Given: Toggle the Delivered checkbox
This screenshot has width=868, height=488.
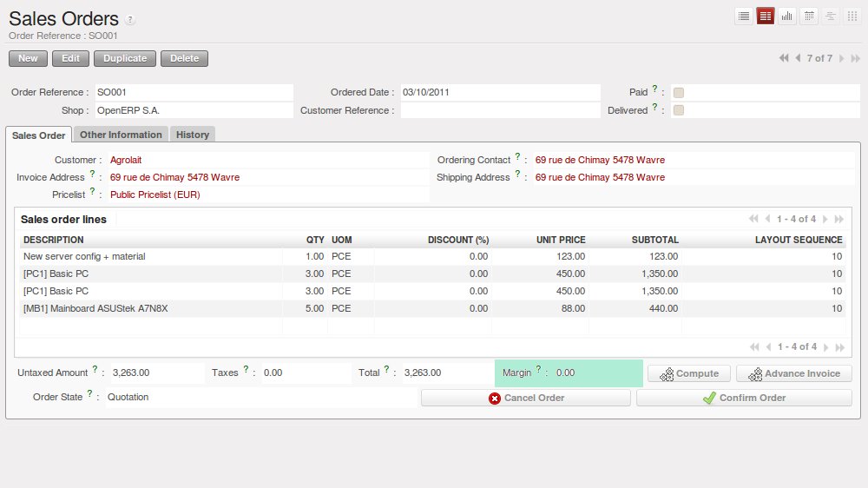Looking at the screenshot, I should (x=679, y=110).
